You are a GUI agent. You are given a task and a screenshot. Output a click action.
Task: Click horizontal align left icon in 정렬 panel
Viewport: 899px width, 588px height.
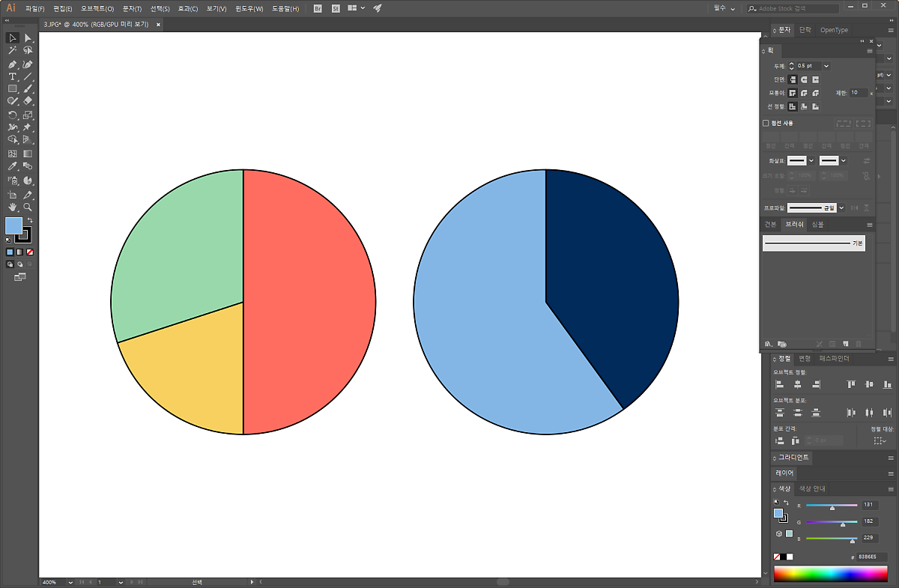[779, 384]
